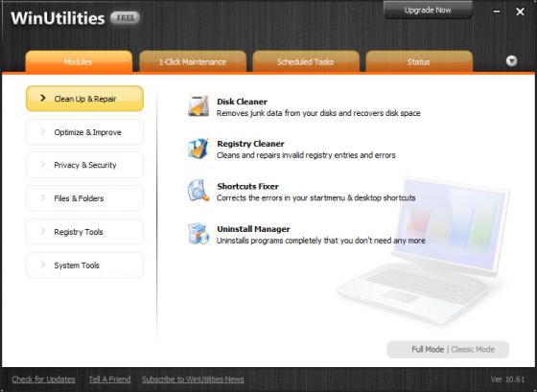Open Subscribe to WinUtilities News link
The height and width of the screenshot is (392, 537).
[x=193, y=380]
